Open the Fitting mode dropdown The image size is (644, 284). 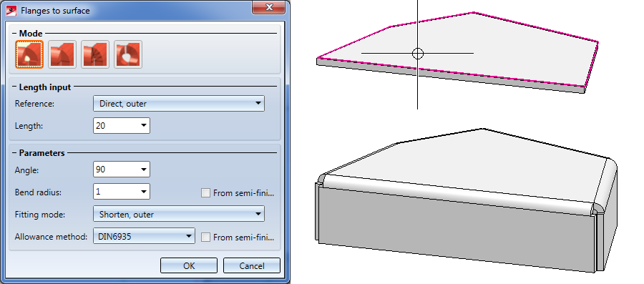point(179,214)
